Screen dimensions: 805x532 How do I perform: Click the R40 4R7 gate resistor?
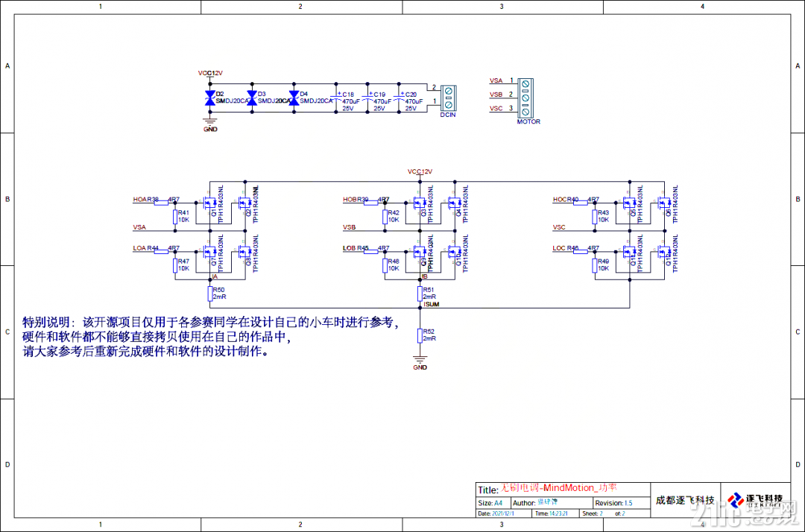(x=581, y=203)
